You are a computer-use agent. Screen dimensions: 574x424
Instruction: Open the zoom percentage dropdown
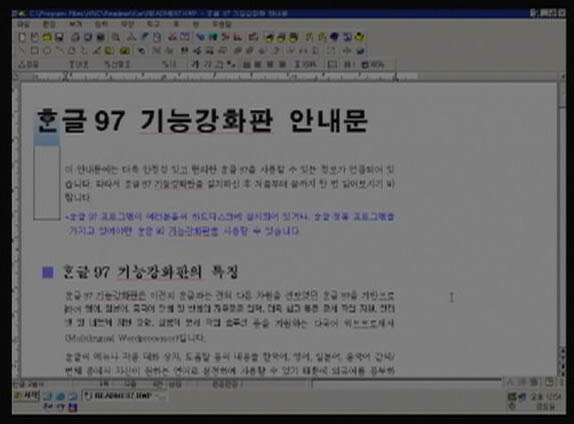(373, 64)
